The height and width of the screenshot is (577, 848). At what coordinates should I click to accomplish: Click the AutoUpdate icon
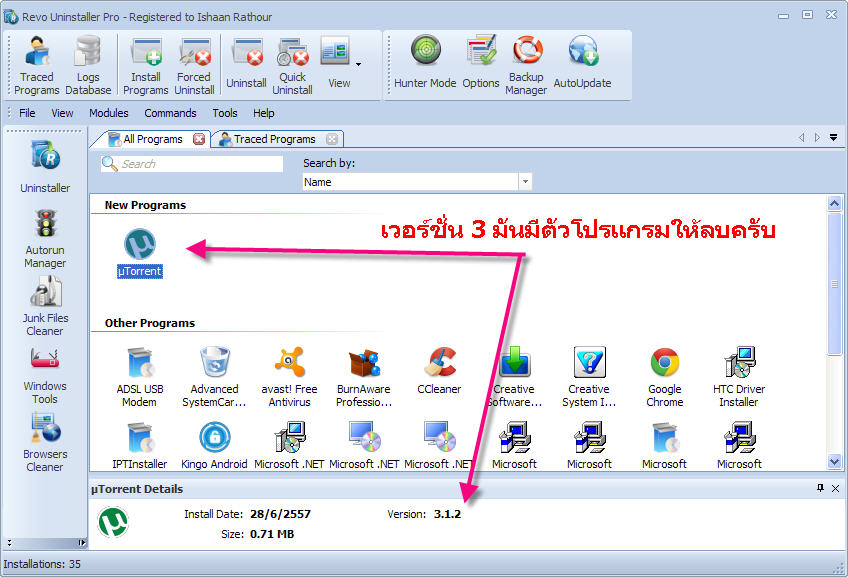[582, 62]
